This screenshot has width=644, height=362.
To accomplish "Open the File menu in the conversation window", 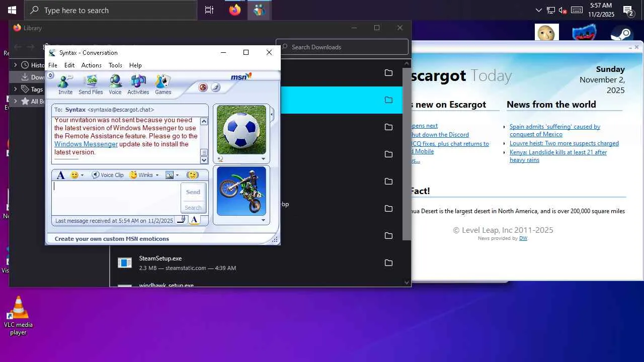I will tap(53, 65).
